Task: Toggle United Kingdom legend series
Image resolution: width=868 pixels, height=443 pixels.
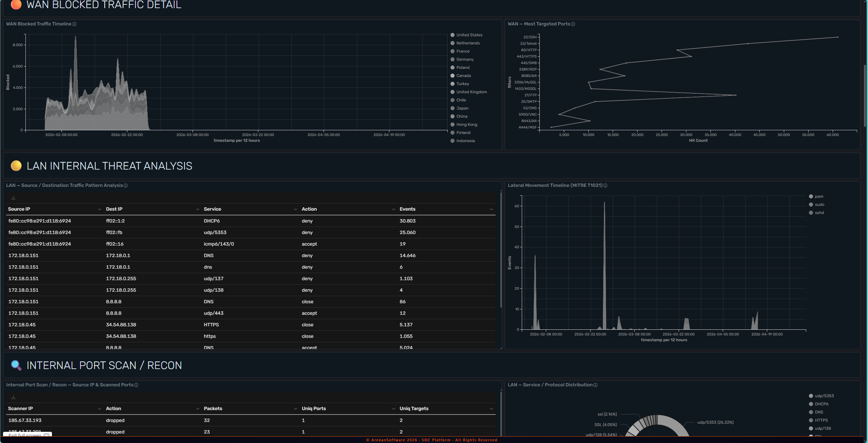Action: 468,92
